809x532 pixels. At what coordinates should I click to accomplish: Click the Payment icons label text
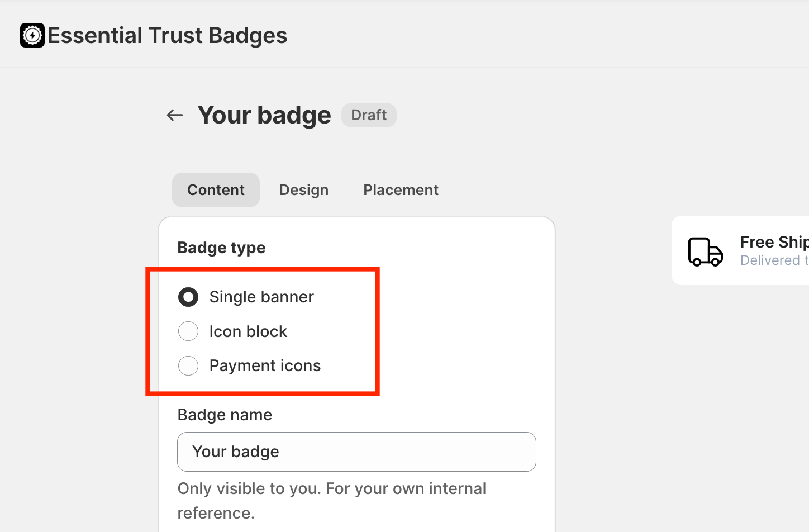(265, 366)
